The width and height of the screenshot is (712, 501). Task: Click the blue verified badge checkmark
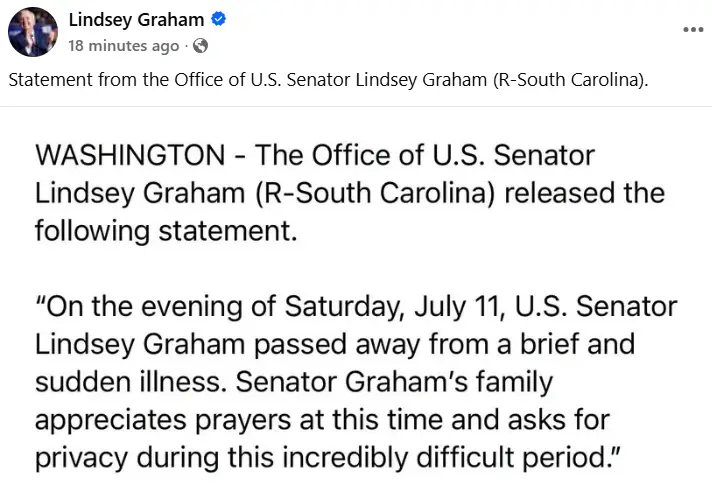pos(218,19)
